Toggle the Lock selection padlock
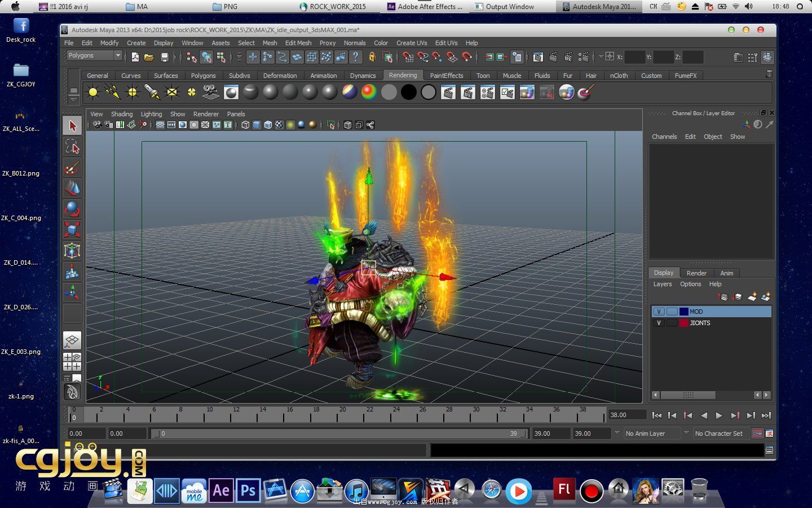Image resolution: width=812 pixels, height=508 pixels. coord(372,57)
